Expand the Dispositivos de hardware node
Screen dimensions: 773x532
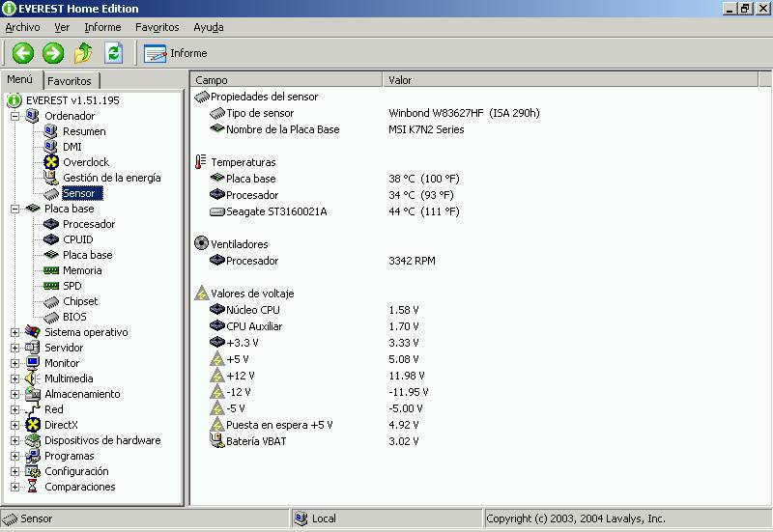(14, 440)
